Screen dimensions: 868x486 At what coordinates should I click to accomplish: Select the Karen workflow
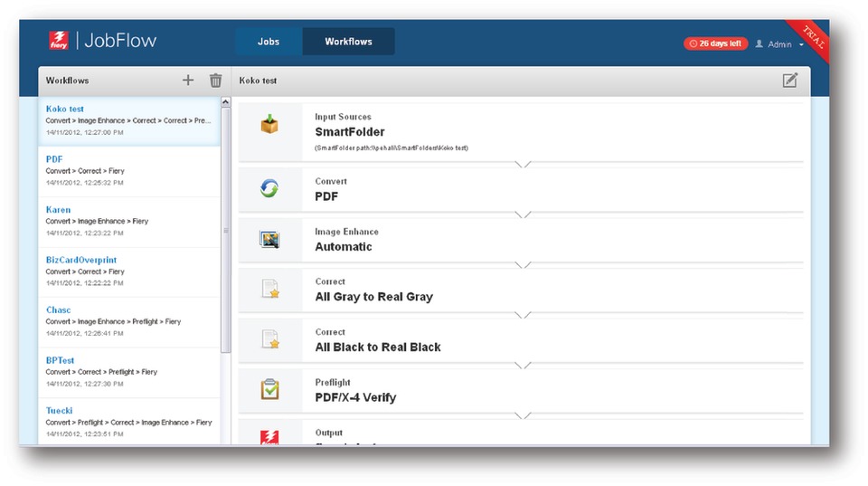129,222
